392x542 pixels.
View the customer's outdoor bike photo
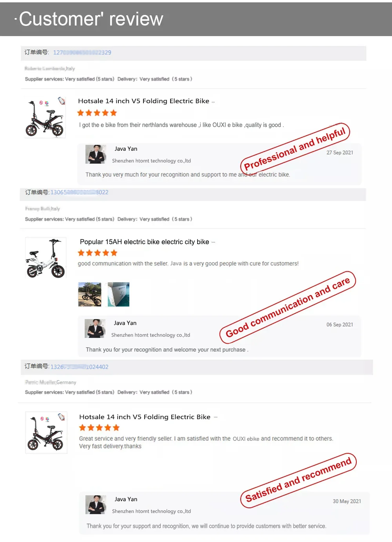(x=90, y=294)
